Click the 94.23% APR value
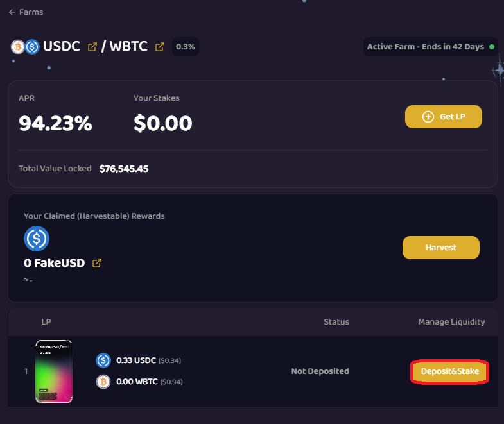Screen dimensions: 504x424 point(55,123)
